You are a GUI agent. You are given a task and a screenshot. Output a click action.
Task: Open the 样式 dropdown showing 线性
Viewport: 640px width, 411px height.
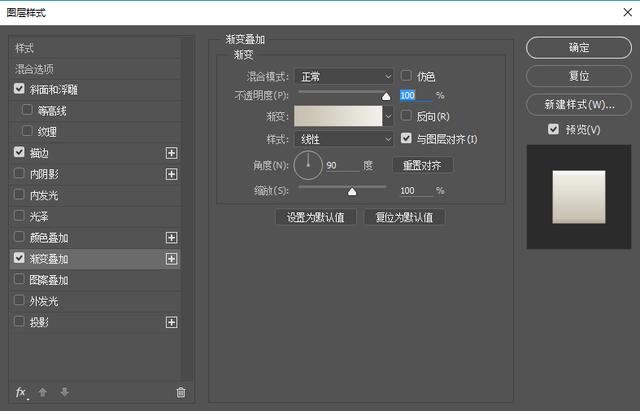(344, 139)
